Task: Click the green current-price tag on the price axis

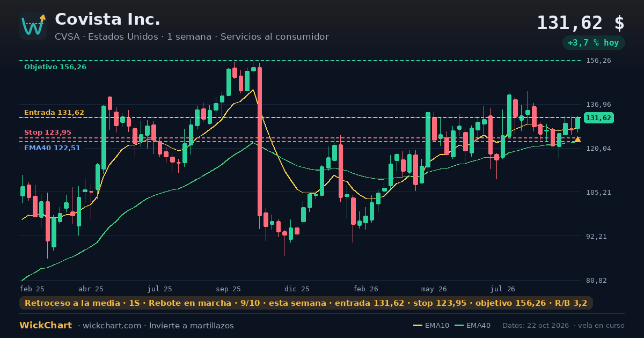Action: point(598,118)
